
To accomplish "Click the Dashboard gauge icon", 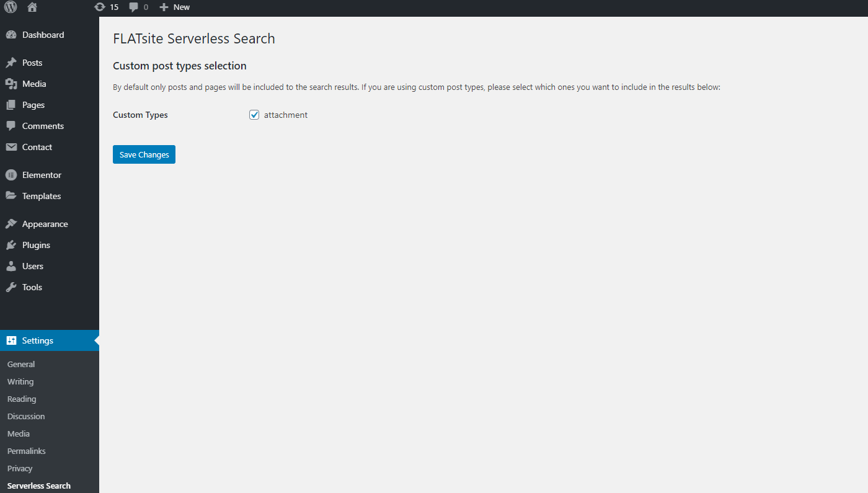I will (11, 35).
